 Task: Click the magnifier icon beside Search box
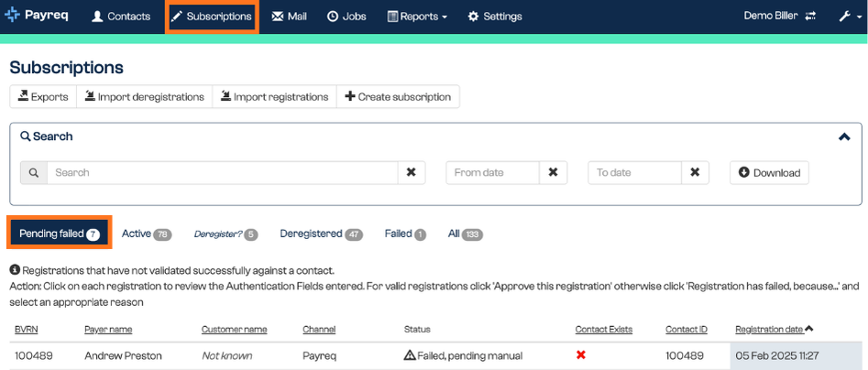(x=34, y=172)
